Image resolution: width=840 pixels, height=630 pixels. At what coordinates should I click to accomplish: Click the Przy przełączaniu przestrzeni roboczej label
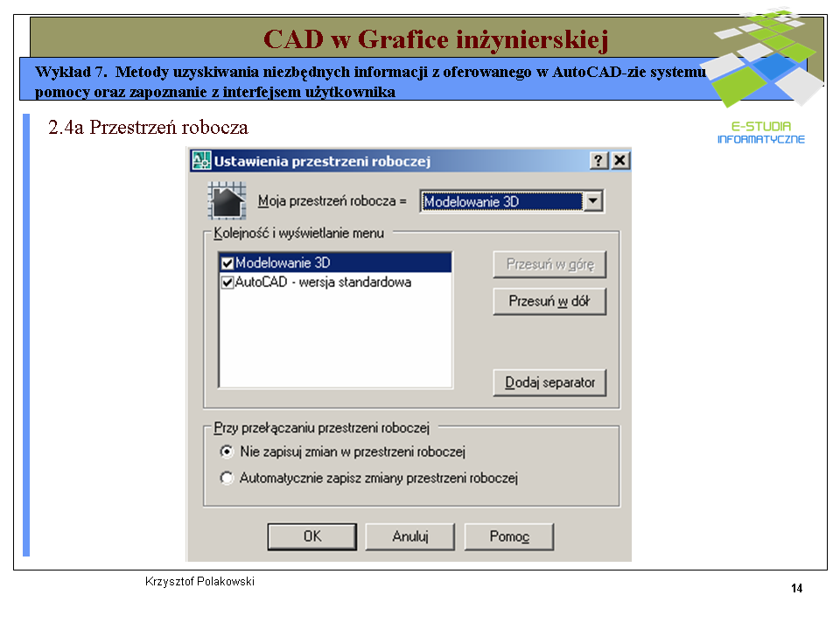(x=321, y=428)
